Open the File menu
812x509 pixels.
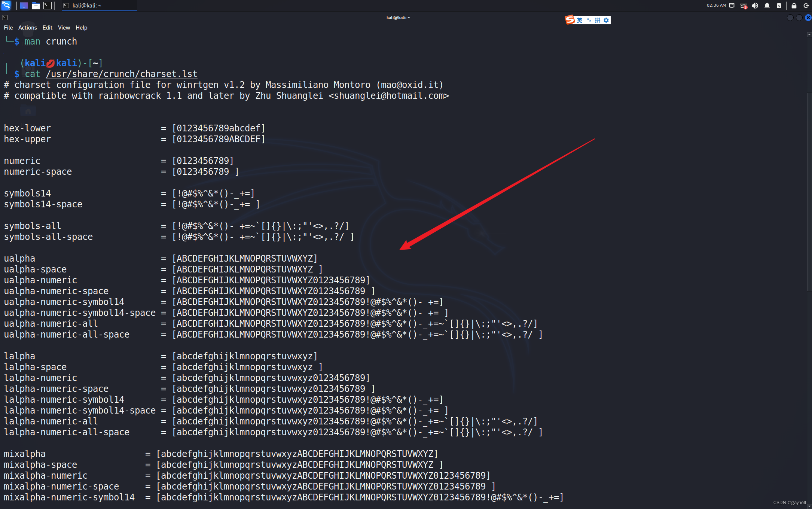pos(8,28)
